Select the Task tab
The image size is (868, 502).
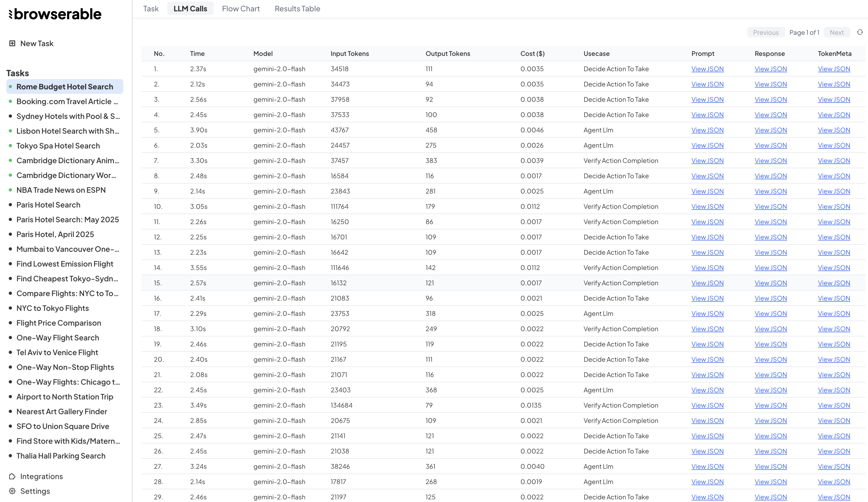point(151,9)
